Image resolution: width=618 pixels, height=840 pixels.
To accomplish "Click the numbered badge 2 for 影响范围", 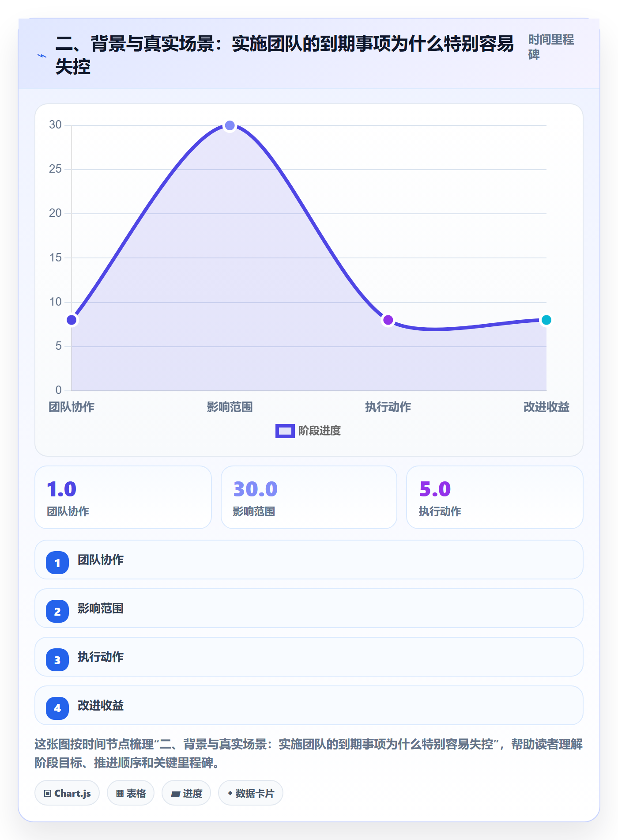I will (57, 611).
